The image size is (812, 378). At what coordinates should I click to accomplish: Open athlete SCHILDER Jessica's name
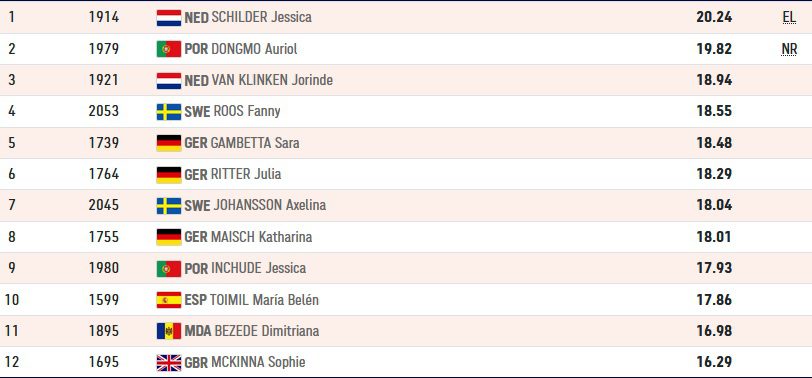(262, 17)
